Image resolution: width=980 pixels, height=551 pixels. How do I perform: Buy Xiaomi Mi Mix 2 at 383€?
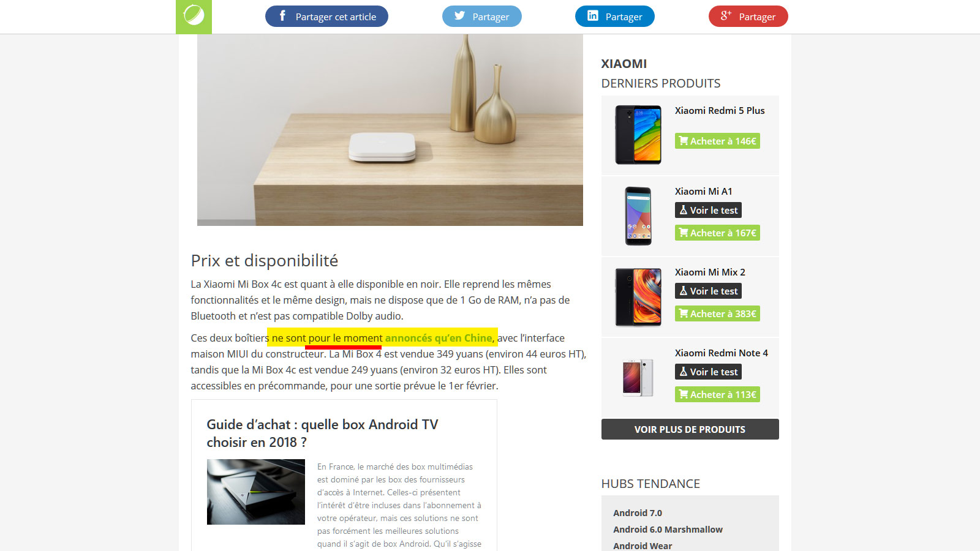click(717, 313)
